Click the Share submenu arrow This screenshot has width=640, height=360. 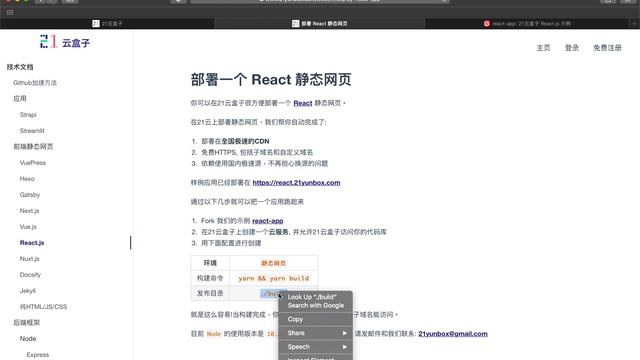pos(345,333)
